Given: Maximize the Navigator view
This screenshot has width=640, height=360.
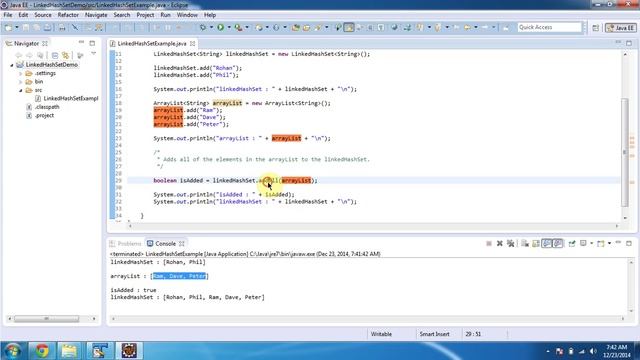Looking at the screenshot, I should pos(92,43).
